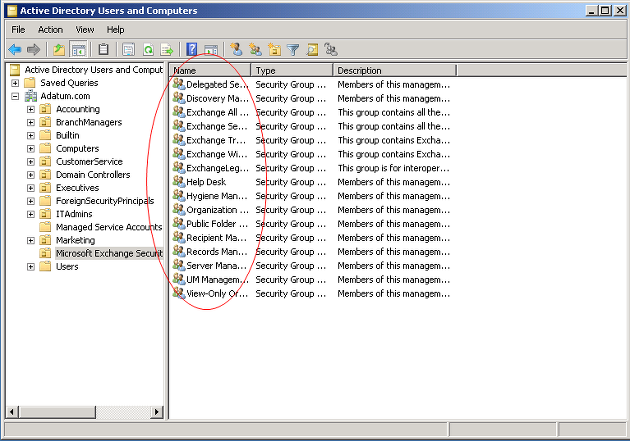Screen dimensions: 630x441
Task: Select the Organization ... group row
Action: click(x=311, y=210)
